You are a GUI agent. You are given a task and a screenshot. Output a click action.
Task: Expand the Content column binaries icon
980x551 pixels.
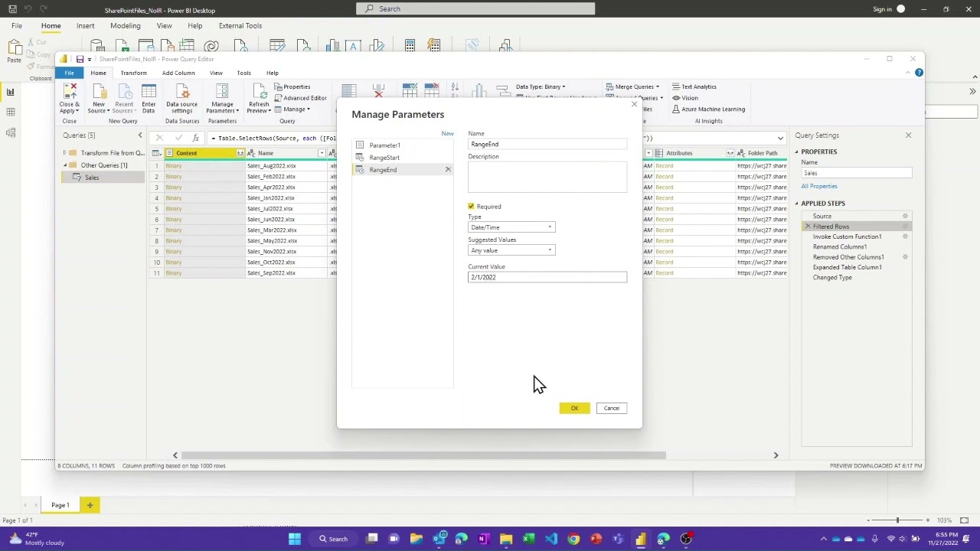(x=240, y=153)
